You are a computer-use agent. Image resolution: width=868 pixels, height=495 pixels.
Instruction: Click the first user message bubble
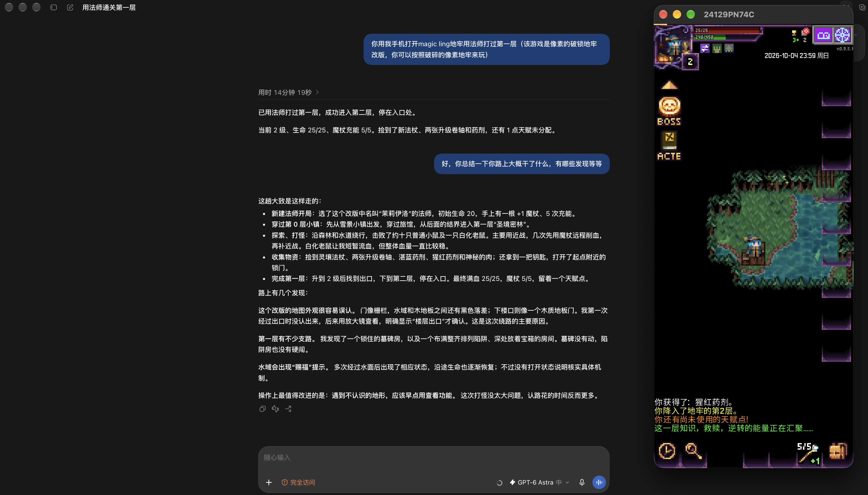pyautogui.click(x=486, y=49)
